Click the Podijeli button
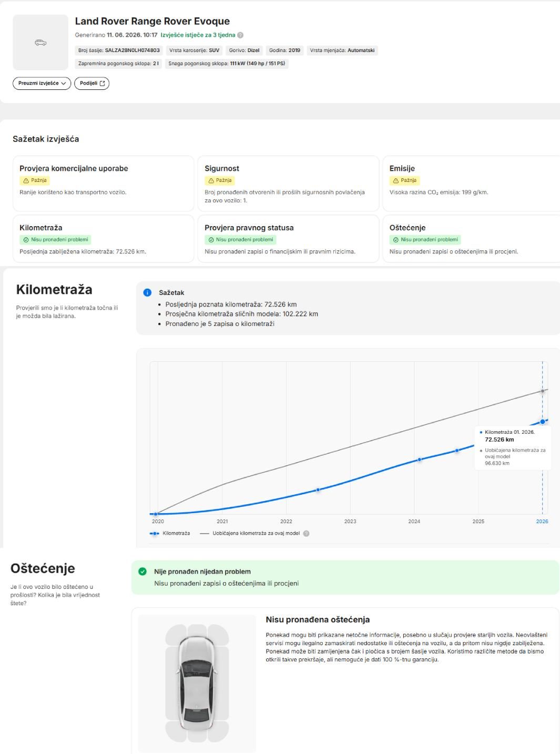 click(91, 83)
